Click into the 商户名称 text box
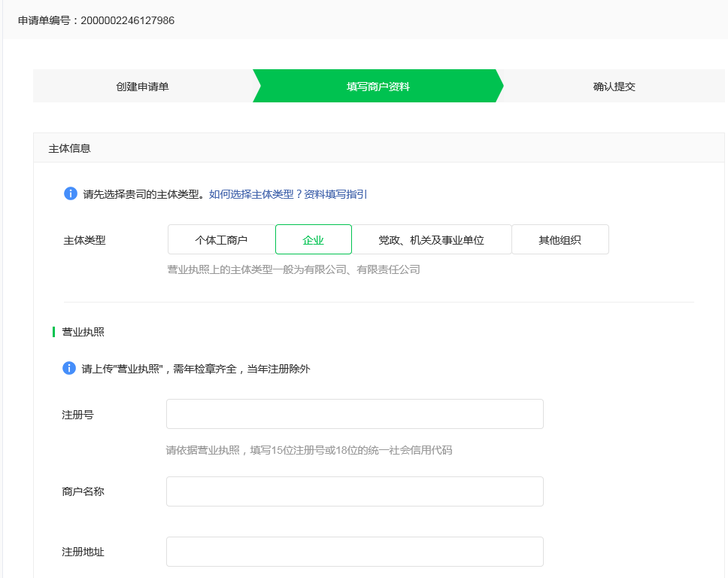The height and width of the screenshot is (578, 728). tap(354, 491)
